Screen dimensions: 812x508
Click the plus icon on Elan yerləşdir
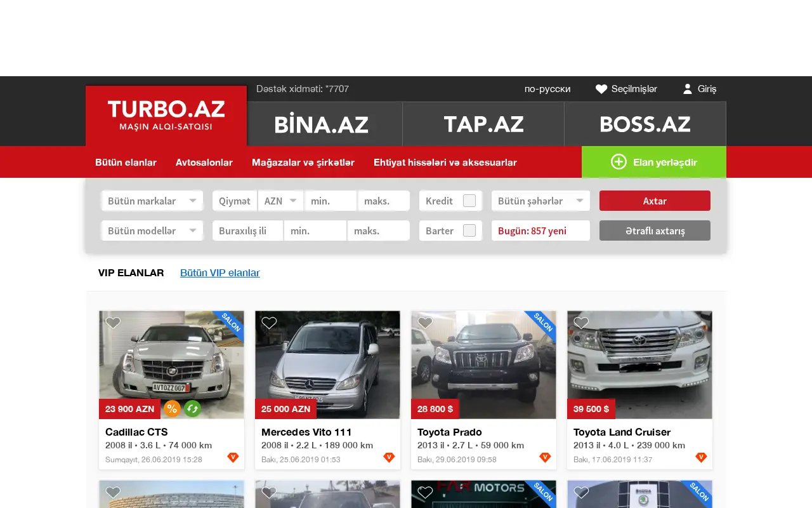coord(619,162)
